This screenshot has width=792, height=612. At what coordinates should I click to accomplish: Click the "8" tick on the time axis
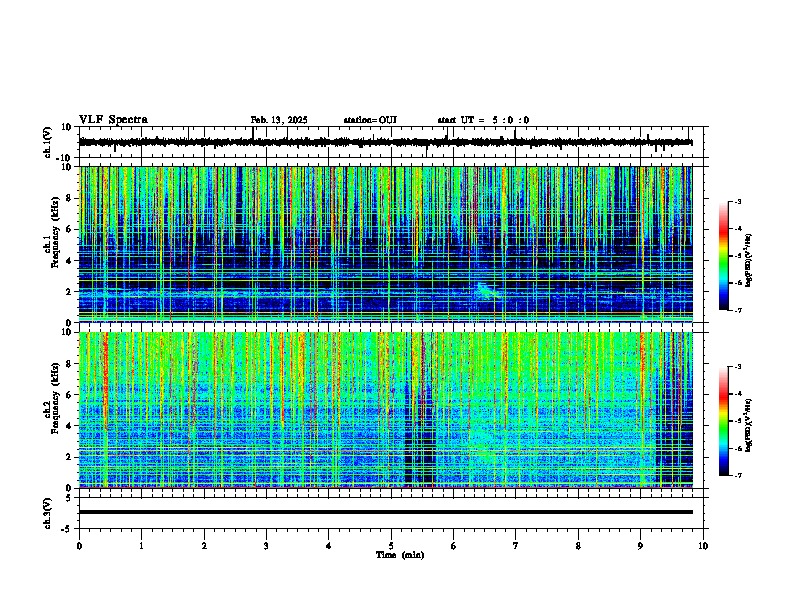click(x=578, y=546)
